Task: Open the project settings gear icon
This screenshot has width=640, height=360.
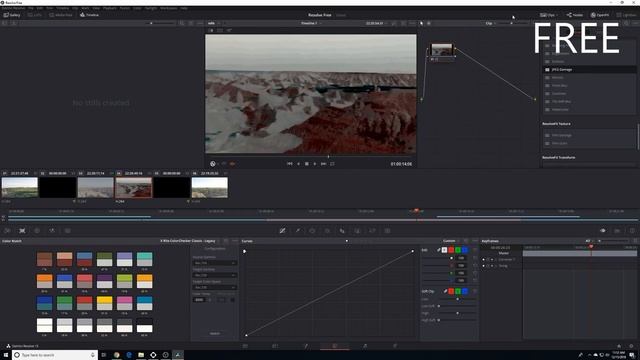Action: 631,346
